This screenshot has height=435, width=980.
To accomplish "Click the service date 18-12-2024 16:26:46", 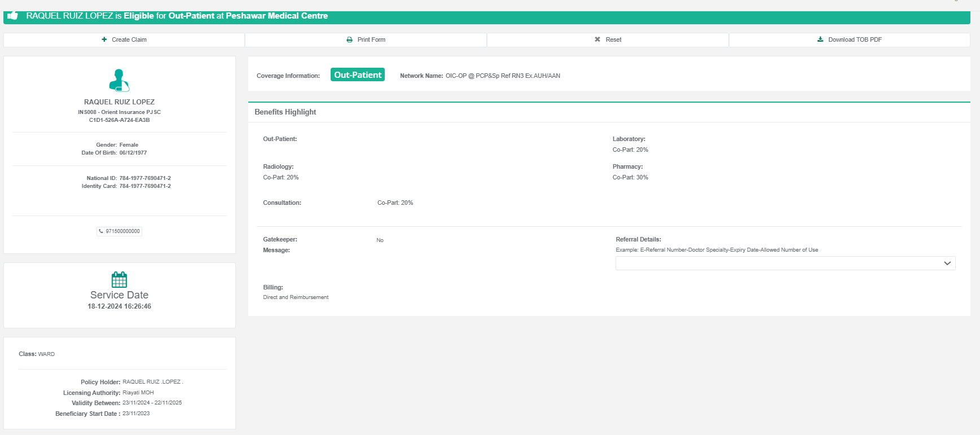I will click(x=119, y=306).
